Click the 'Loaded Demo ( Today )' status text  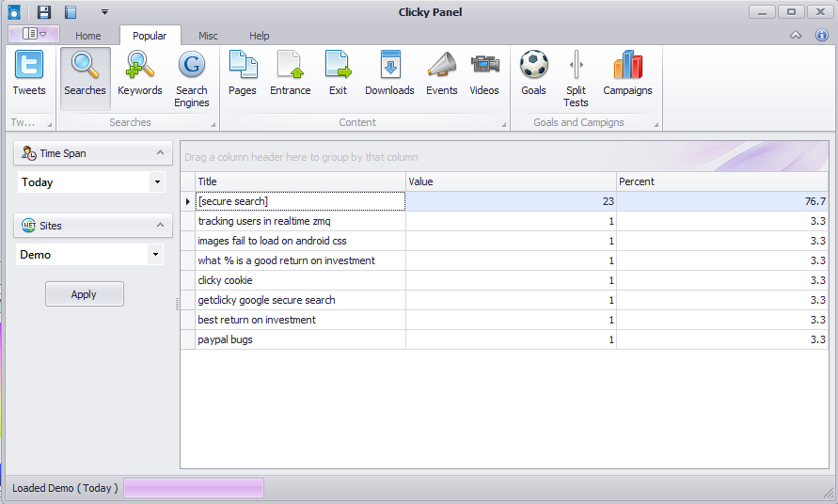(x=65, y=488)
